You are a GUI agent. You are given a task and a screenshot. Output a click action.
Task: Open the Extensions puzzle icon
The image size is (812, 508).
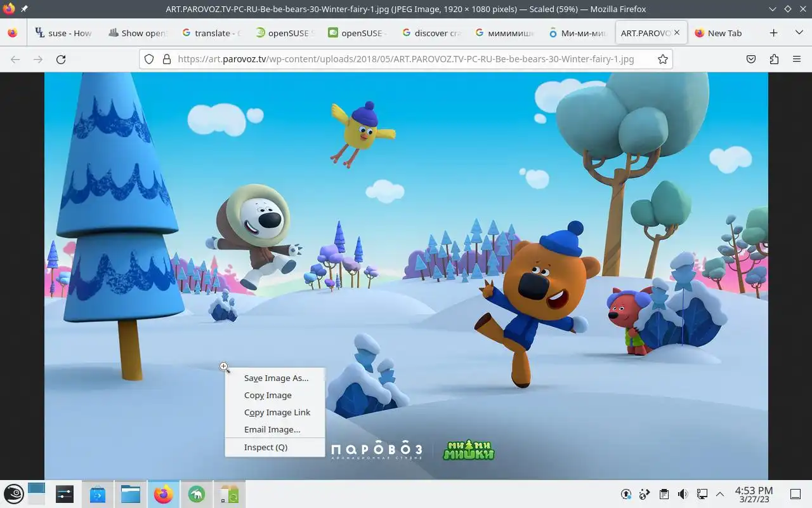click(774, 59)
